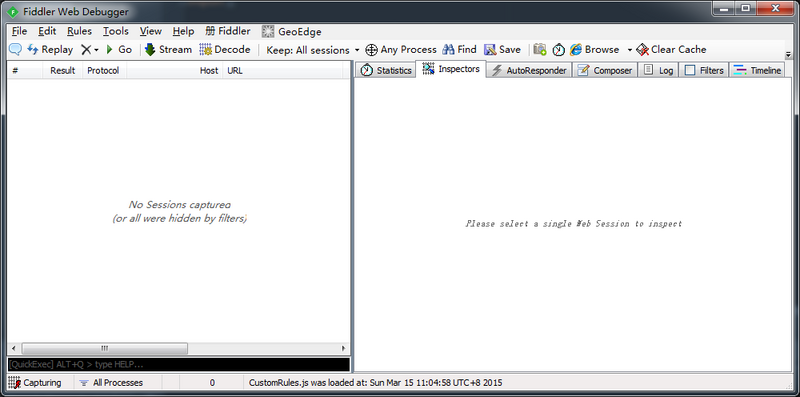Click the Clear Cache button
This screenshot has width=800, height=397.
coord(671,49)
